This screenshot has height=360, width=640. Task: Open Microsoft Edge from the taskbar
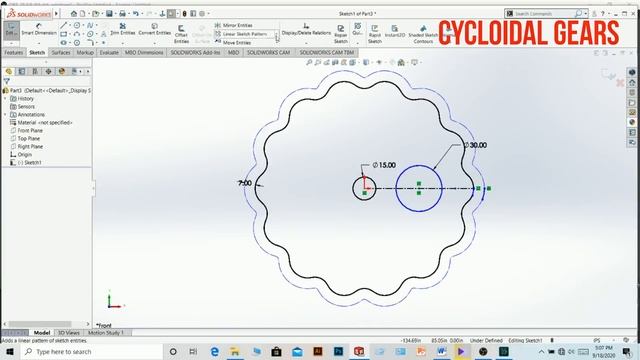coord(214,351)
